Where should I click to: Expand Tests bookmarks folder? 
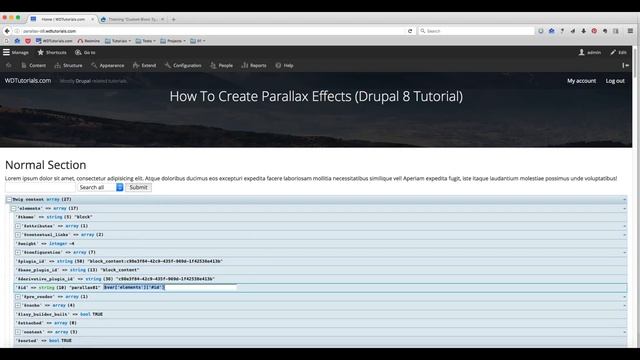click(145, 41)
